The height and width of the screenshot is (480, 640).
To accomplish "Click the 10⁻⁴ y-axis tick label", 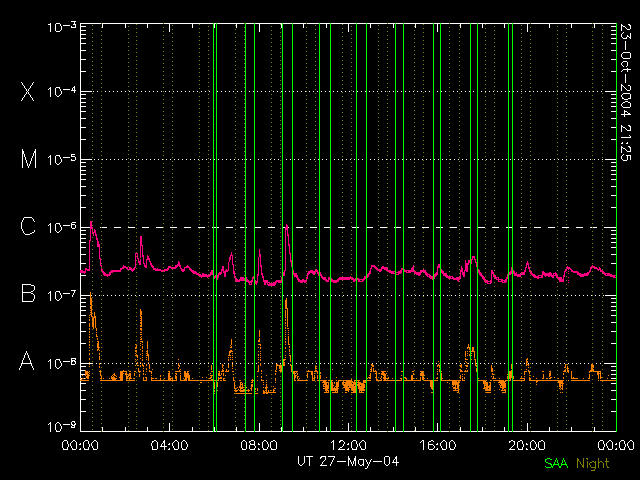I will [62, 92].
